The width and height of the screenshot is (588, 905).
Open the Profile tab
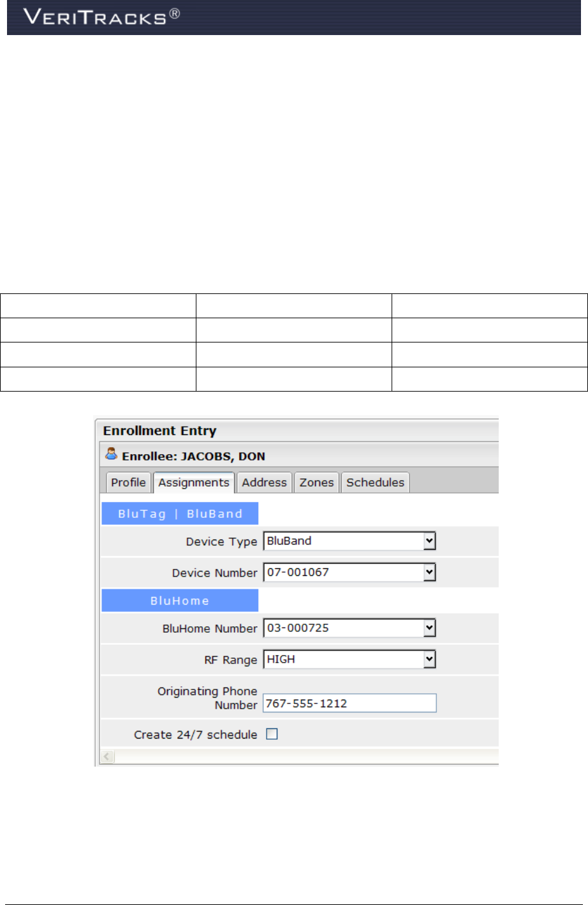pos(128,482)
